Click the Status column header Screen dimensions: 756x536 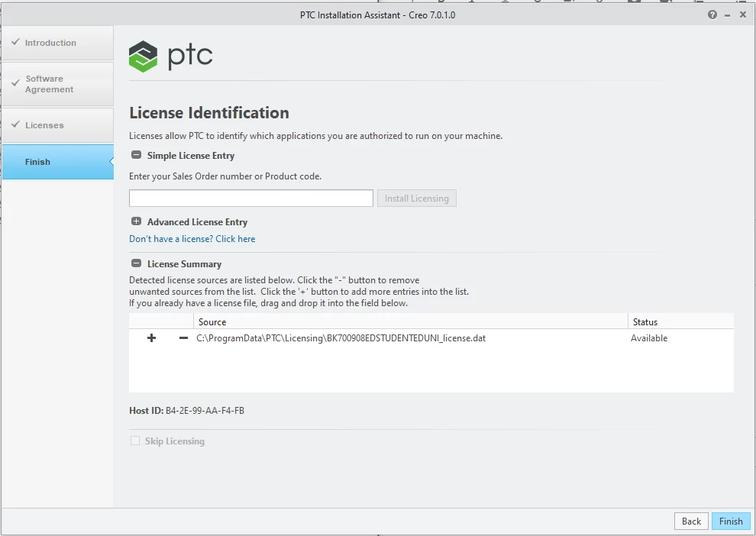click(681, 321)
